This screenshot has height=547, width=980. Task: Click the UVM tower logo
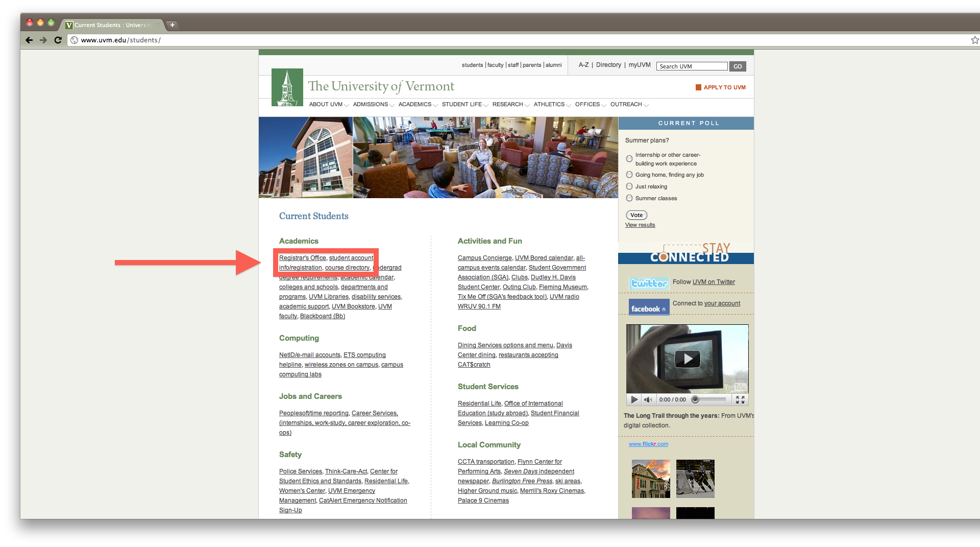287,87
